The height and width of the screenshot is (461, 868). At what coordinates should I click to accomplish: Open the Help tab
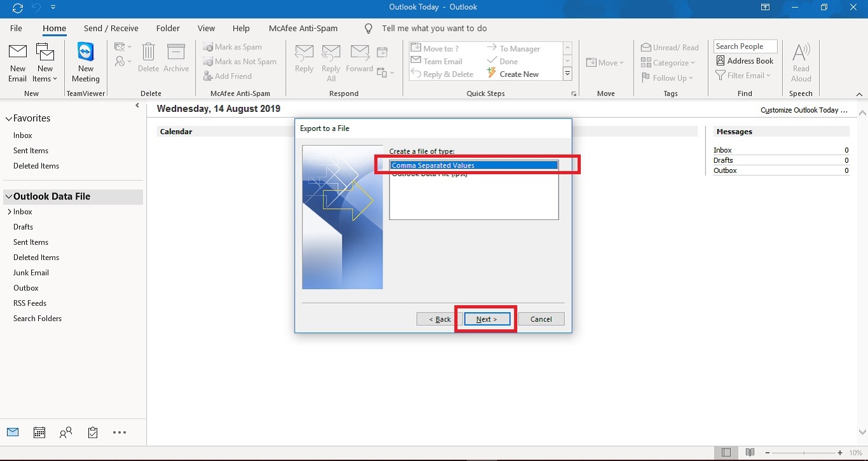241,29
